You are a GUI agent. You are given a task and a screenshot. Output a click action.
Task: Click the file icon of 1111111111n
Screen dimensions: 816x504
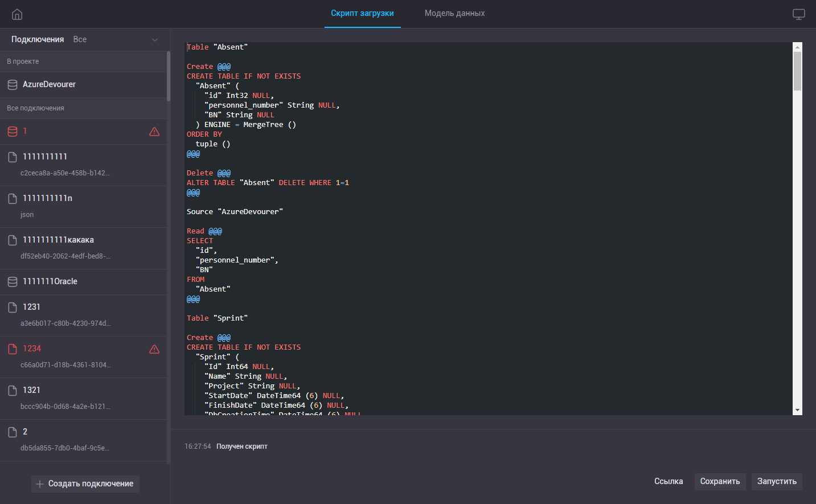point(13,198)
